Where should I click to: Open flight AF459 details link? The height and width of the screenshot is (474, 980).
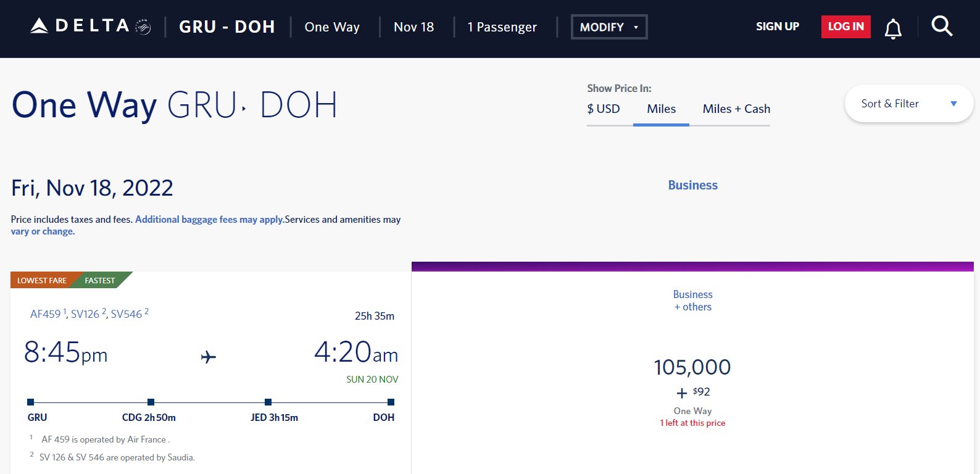point(46,314)
